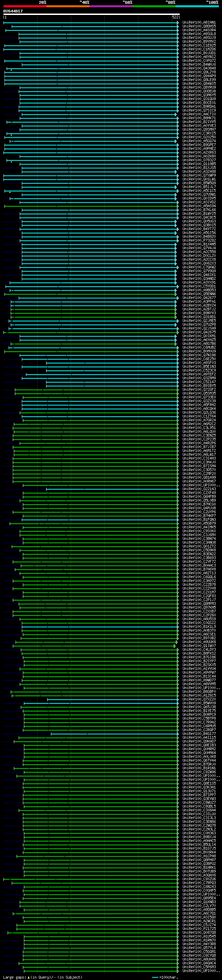Click the alignment bar for UniRef100_Q84WI5
The height and width of the screenshot is (980, 222).
tap(92, 84)
